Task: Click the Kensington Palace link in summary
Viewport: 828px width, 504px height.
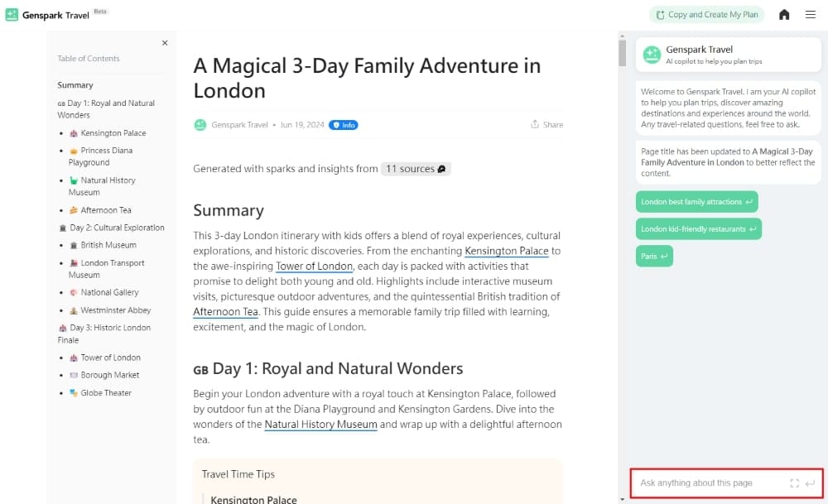Action: click(x=508, y=251)
